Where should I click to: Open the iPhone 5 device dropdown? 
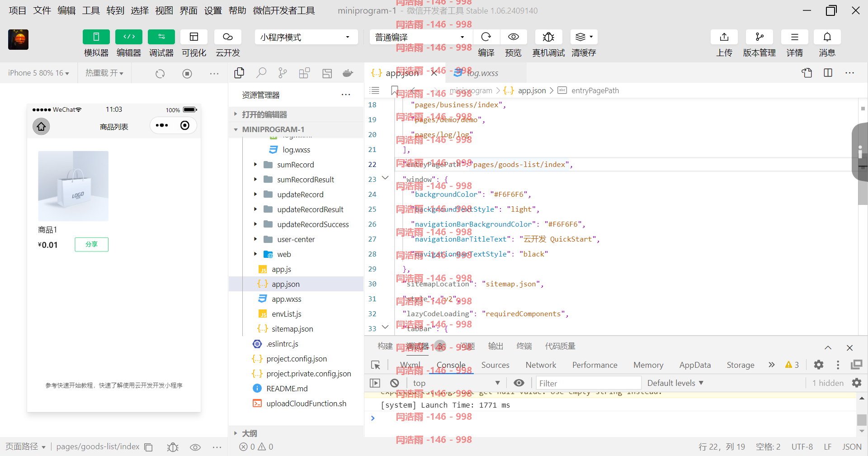click(38, 73)
